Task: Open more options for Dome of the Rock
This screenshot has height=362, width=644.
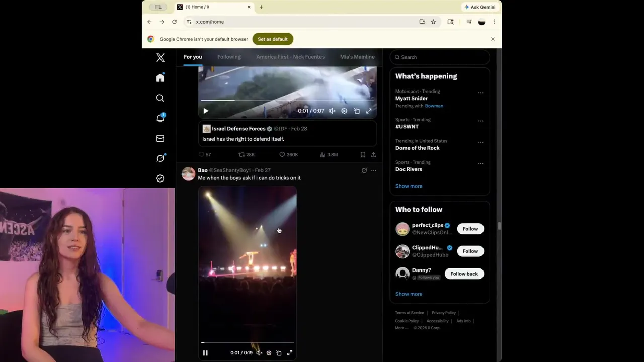Action: [x=480, y=142]
